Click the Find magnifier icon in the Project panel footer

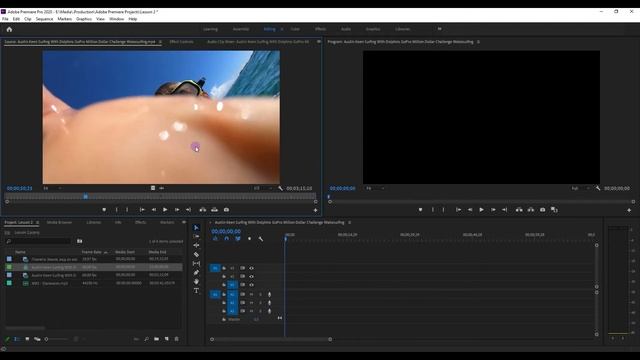tap(146, 339)
